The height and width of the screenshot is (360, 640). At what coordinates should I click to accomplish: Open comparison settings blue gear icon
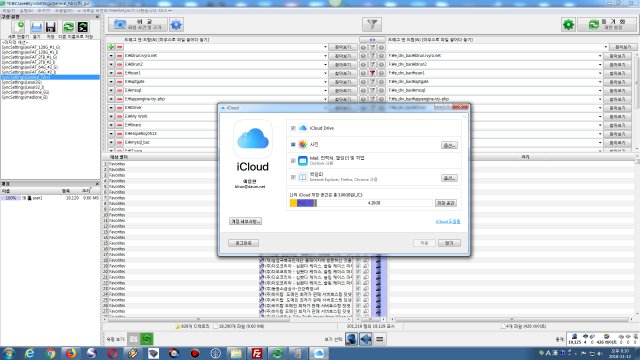point(176,24)
